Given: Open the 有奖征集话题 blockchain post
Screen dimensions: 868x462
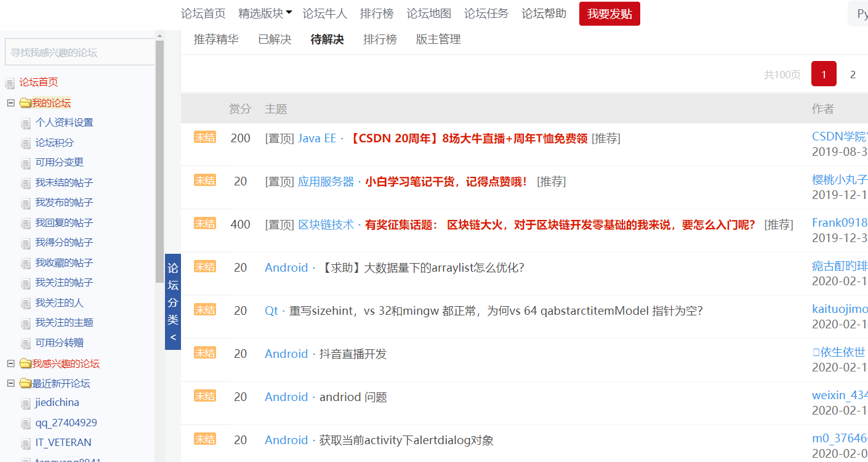Looking at the screenshot, I should [x=560, y=225].
